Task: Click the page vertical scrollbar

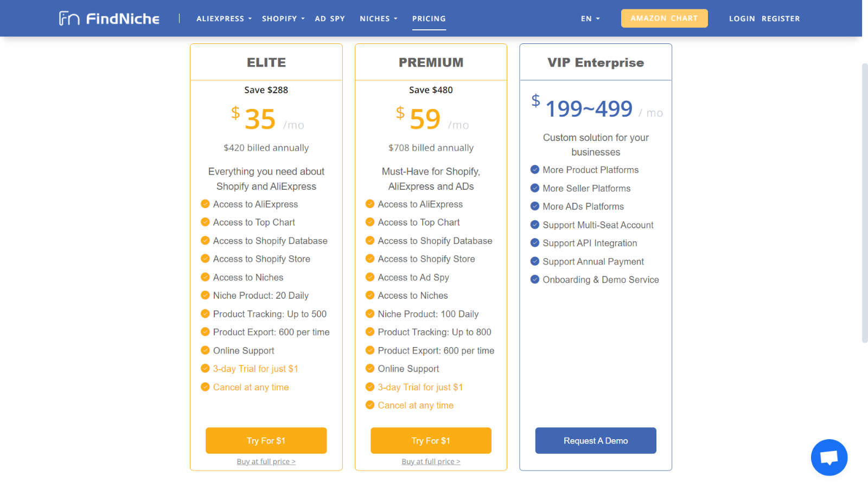Action: point(865,203)
